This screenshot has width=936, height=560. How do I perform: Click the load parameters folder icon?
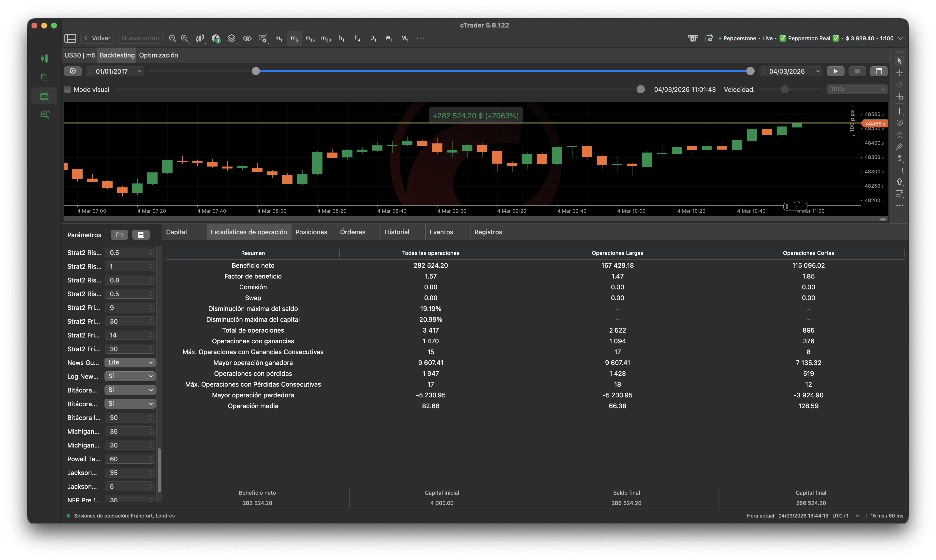(x=119, y=235)
